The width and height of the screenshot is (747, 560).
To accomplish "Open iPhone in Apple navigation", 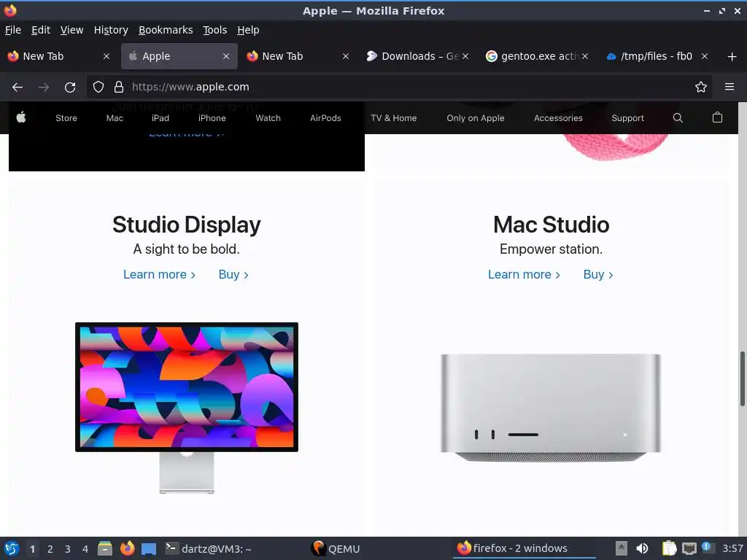I will [212, 118].
